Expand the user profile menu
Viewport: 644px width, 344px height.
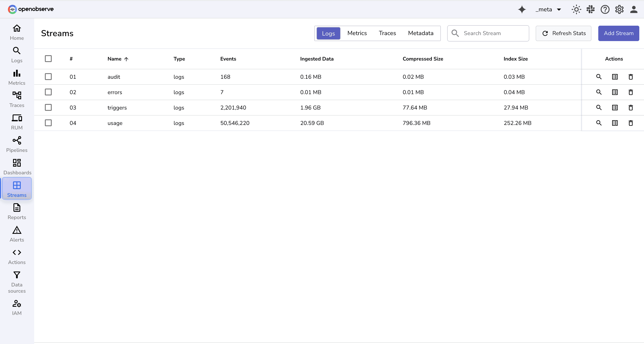click(634, 9)
